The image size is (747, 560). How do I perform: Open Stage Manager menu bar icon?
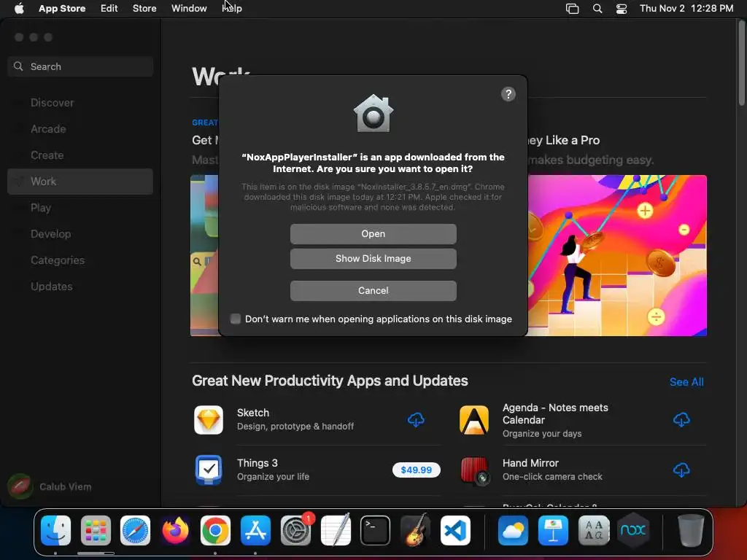[x=572, y=8]
